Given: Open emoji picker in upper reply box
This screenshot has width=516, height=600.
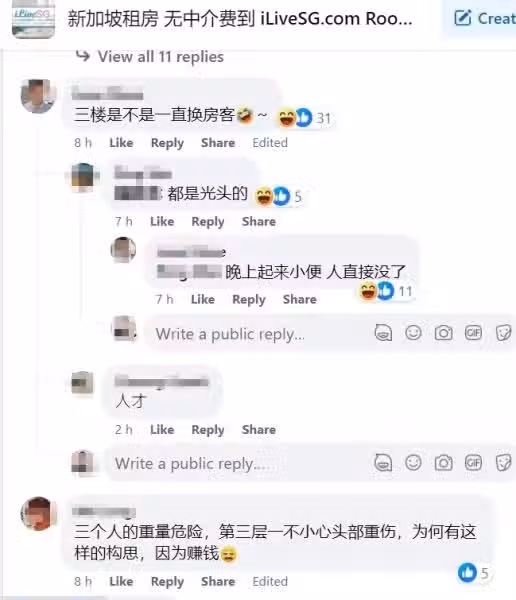Looking at the screenshot, I should coord(413,333).
